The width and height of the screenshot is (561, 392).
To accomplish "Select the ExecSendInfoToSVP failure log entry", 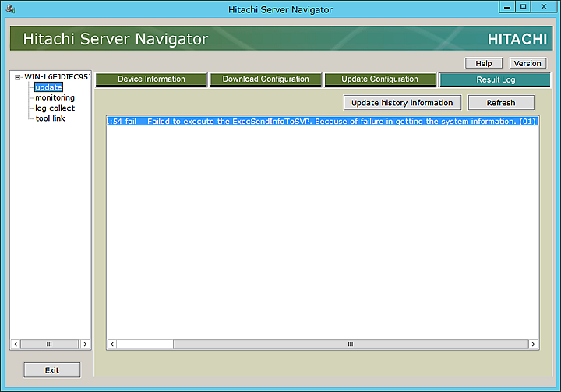I will [323, 122].
